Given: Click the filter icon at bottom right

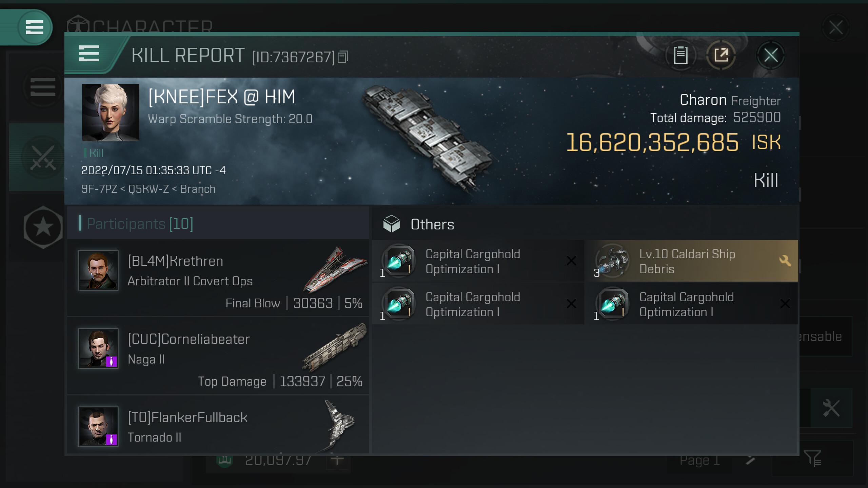Looking at the screenshot, I should [x=812, y=459].
